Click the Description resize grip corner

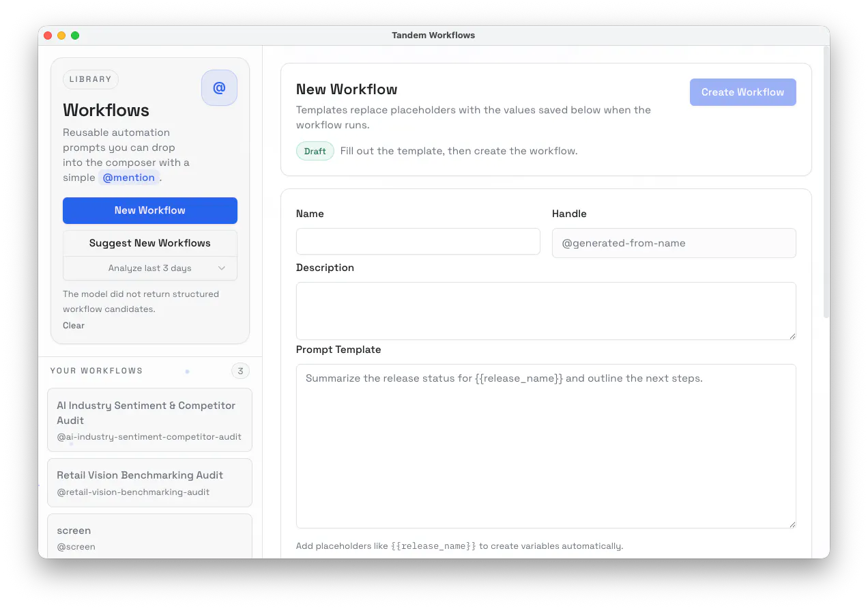point(792,335)
